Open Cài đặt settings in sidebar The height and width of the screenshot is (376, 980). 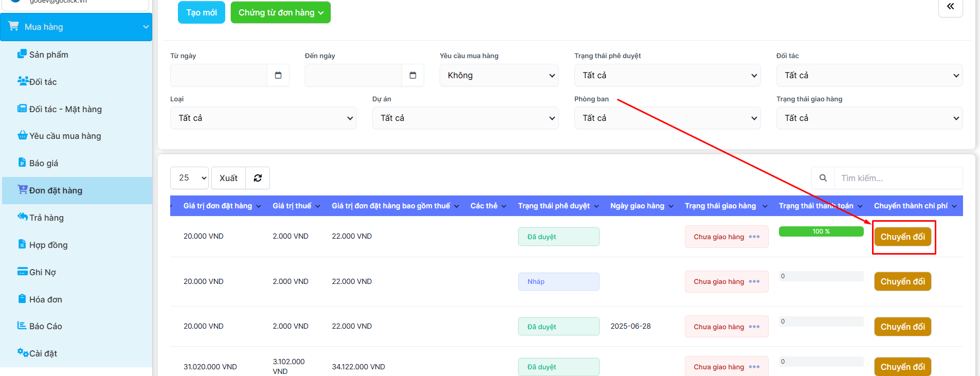point(43,353)
